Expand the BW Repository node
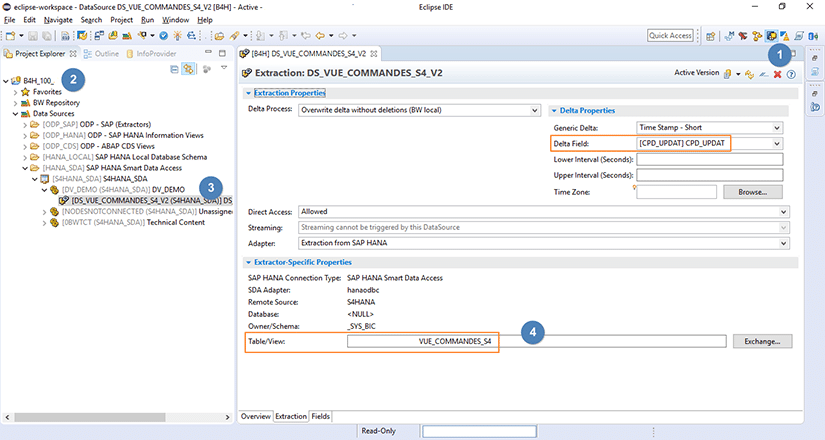825x440 pixels. click(16, 103)
